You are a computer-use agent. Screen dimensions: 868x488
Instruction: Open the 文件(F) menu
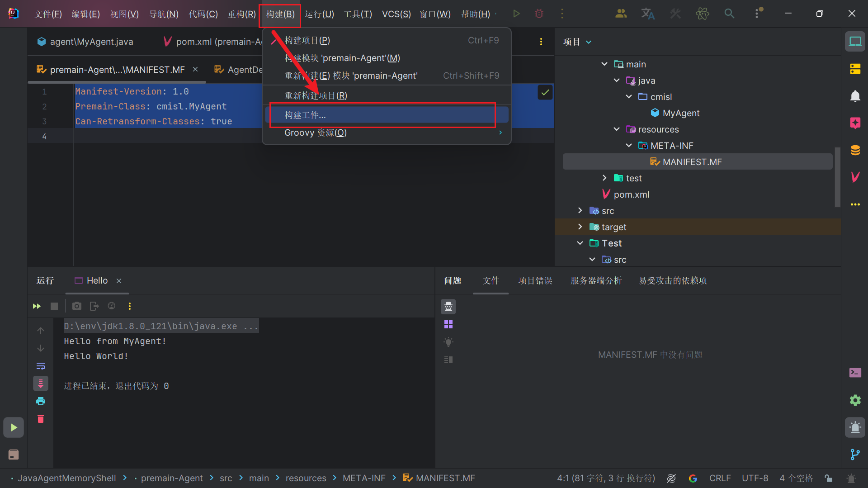(48, 14)
